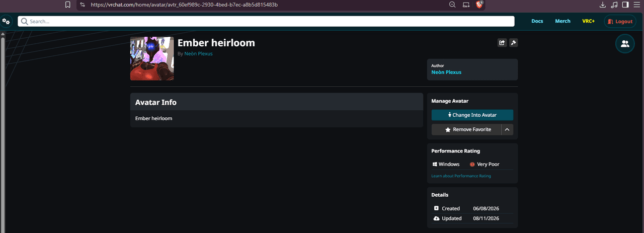Image resolution: width=644 pixels, height=233 pixels.
Task: Click the Remove Favorite button
Action: 466,129
